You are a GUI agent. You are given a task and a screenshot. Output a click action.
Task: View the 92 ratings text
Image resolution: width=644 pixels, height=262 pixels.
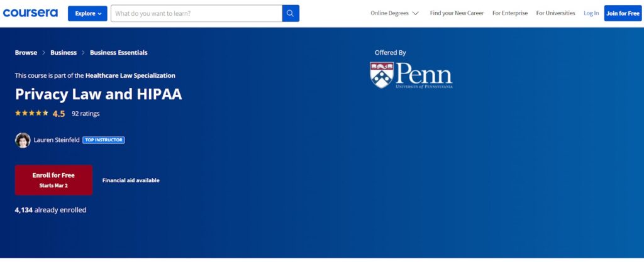coord(86,114)
